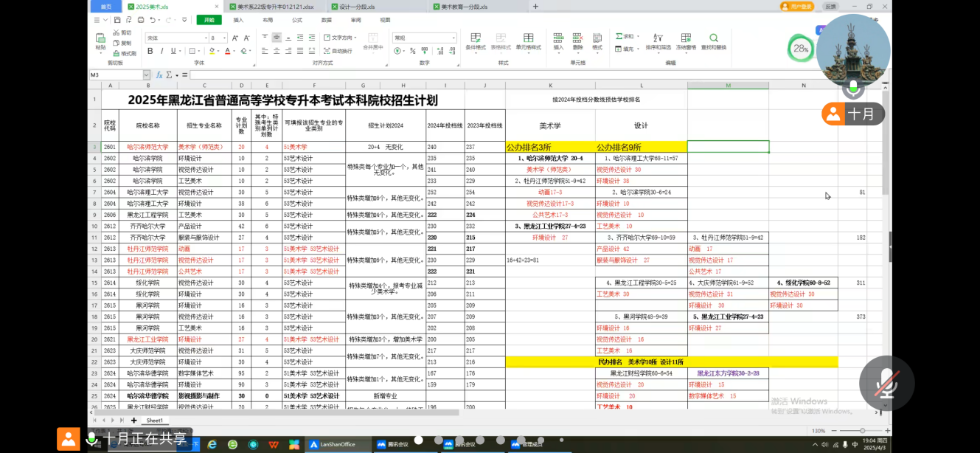The image size is (980, 453).
Task: Click the 反馈 feedback button
Action: (x=831, y=7)
